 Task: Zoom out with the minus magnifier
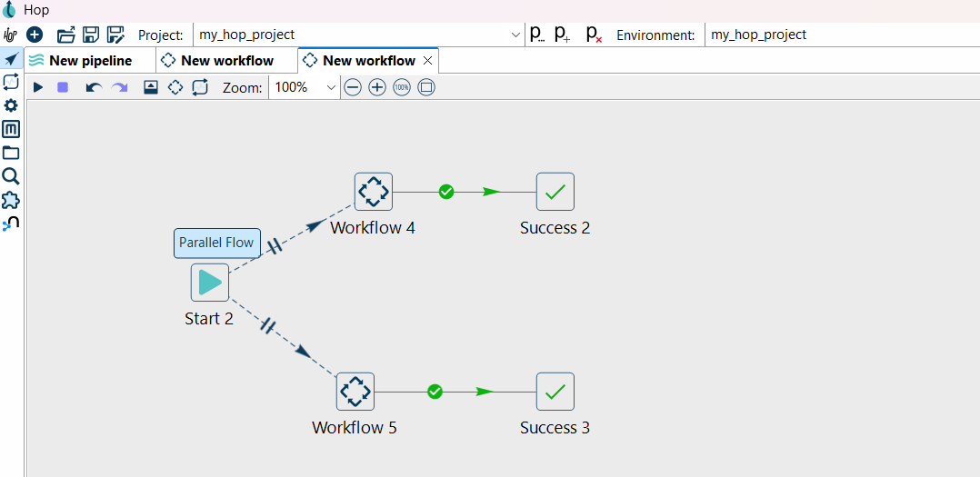coord(353,87)
